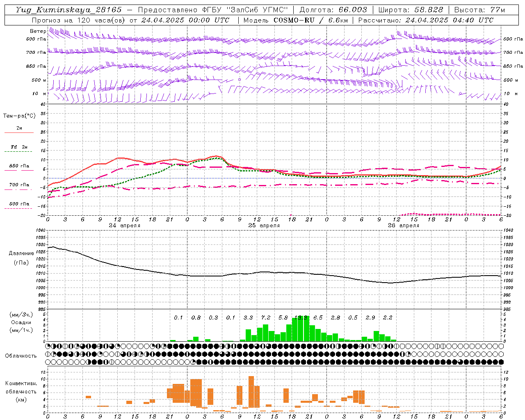This screenshot has height=420, width=525.
Task: Click the Модель COSMO-RU / 6.6км label
Action: point(296,20)
